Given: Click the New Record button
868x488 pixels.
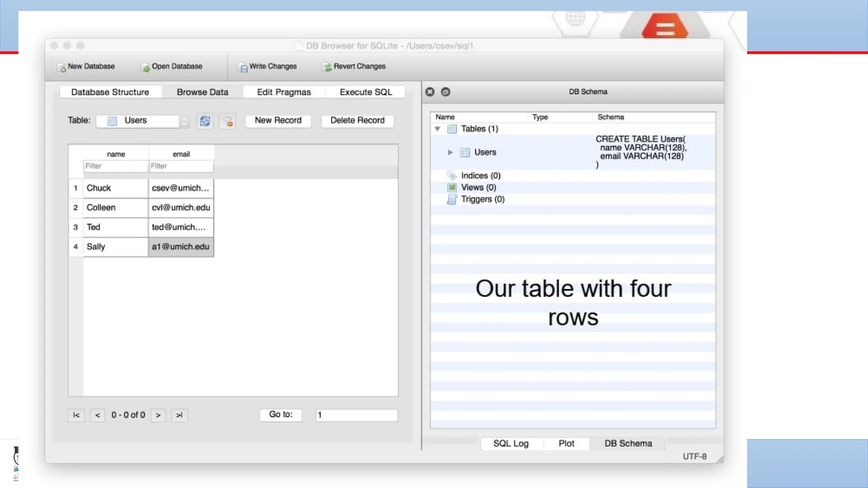Looking at the screenshot, I should (x=278, y=121).
